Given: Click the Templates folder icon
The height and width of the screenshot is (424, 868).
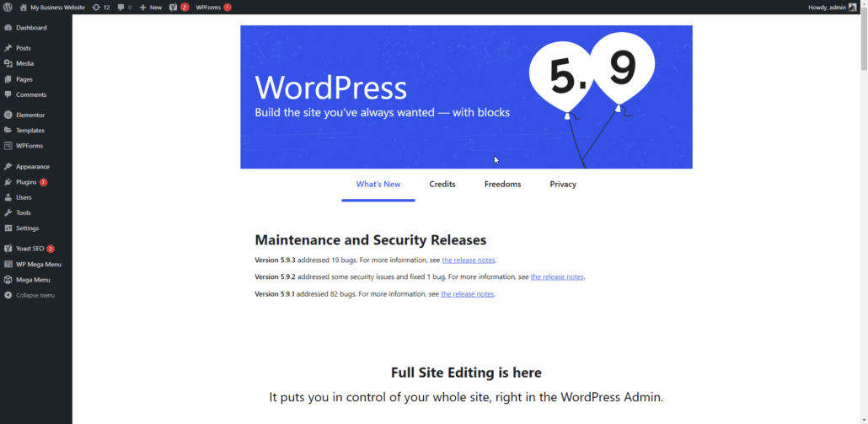Looking at the screenshot, I should [8, 131].
